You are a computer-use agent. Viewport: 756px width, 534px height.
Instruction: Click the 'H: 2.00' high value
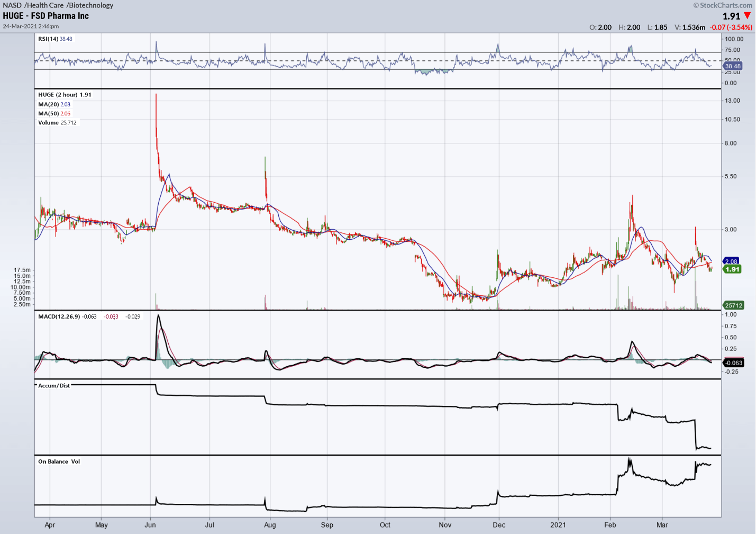click(630, 28)
